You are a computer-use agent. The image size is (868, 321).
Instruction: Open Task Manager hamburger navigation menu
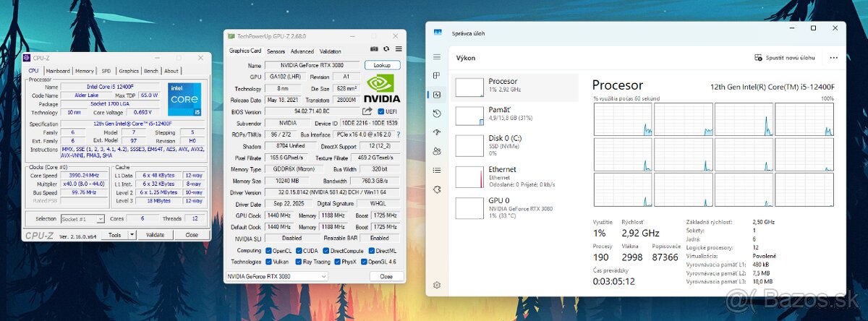click(437, 57)
